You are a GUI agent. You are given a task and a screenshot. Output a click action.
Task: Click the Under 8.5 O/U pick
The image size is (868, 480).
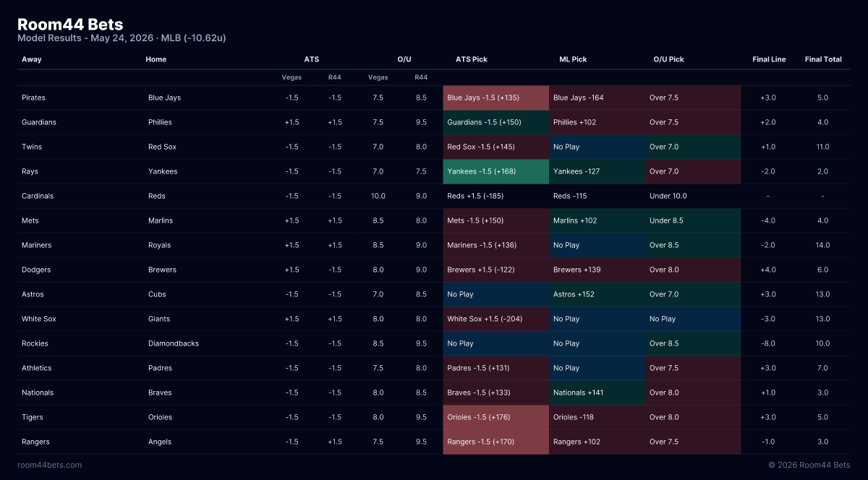[693, 220]
